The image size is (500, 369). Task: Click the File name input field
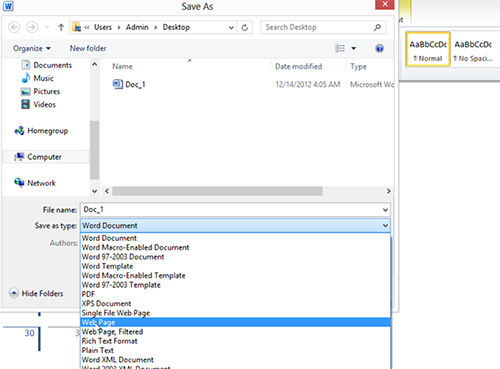click(x=231, y=210)
